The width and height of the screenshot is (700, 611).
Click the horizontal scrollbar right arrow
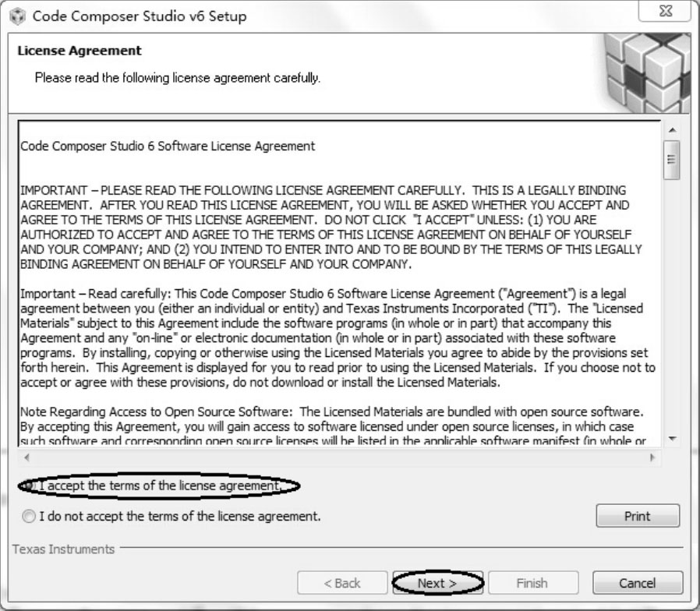coord(652,457)
